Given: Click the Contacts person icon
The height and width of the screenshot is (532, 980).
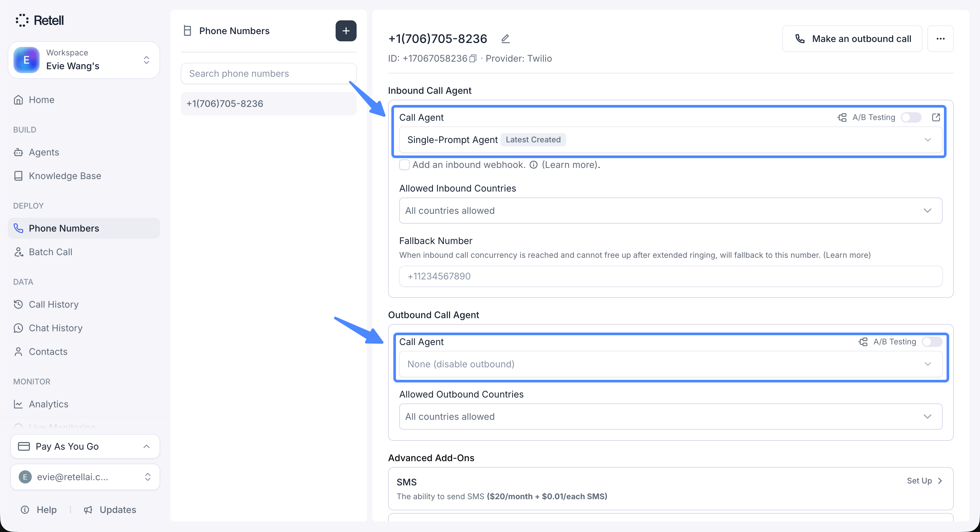Looking at the screenshot, I should click(18, 352).
